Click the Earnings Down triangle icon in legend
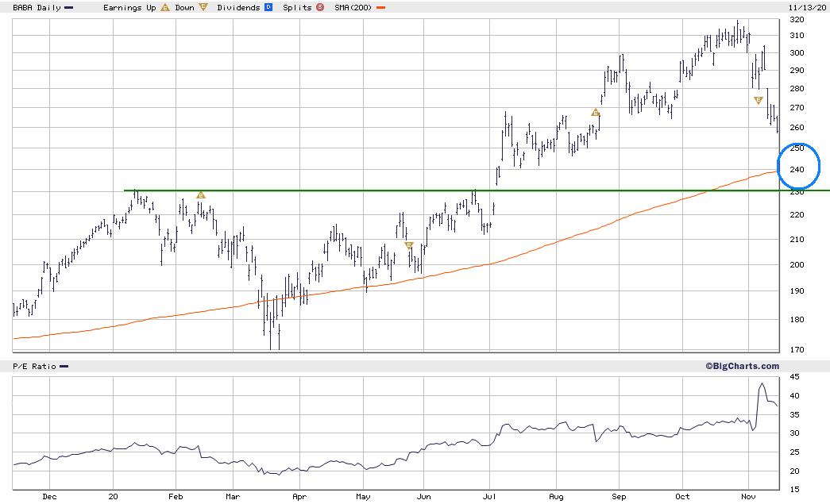This screenshot has height=504, width=830. click(203, 7)
